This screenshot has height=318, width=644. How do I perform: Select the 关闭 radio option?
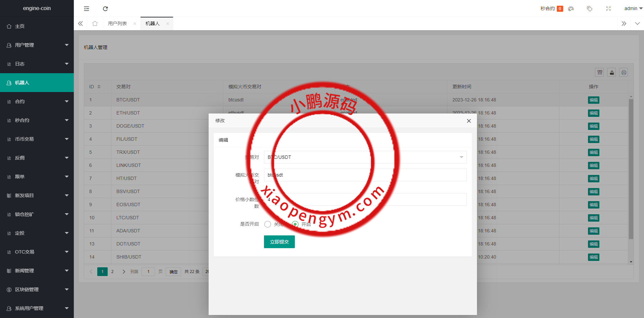268,224
